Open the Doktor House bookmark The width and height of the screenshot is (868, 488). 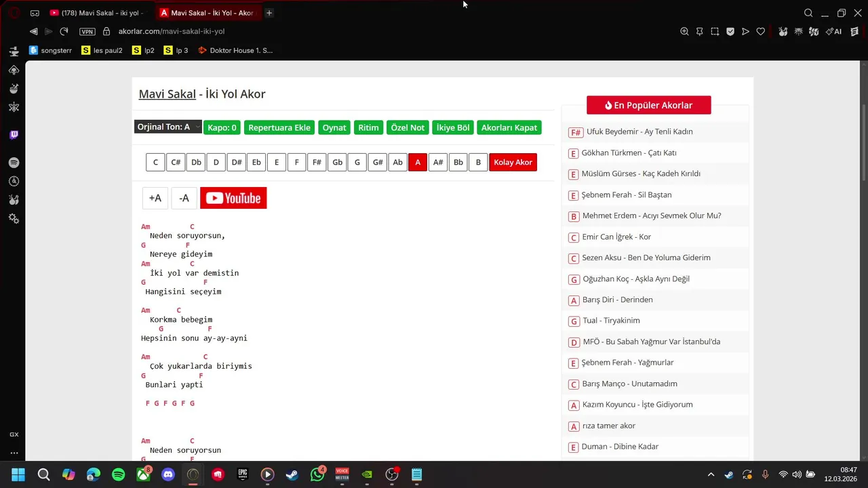click(x=235, y=50)
